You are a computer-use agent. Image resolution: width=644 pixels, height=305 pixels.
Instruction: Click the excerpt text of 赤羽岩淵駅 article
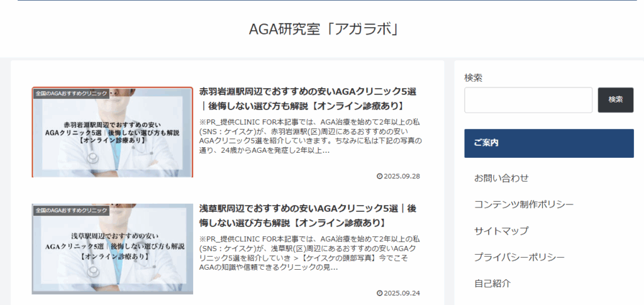click(308, 136)
